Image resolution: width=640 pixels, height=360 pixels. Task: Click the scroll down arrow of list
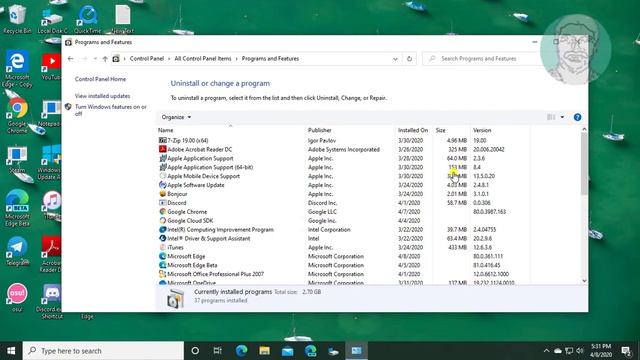[x=584, y=280]
